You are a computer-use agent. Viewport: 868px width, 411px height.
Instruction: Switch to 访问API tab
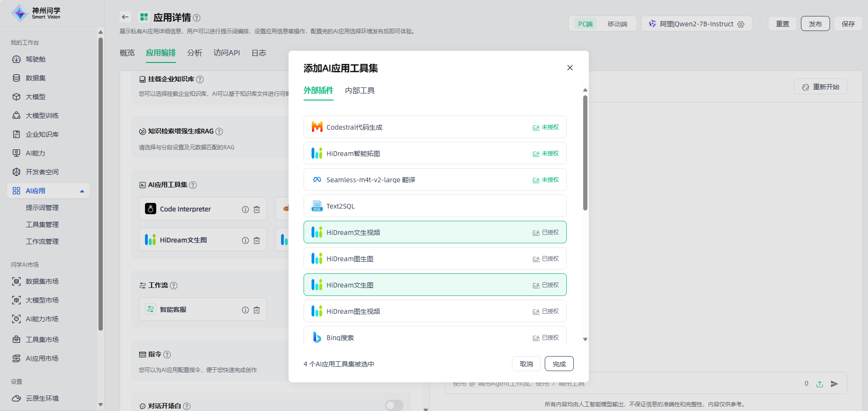click(227, 53)
